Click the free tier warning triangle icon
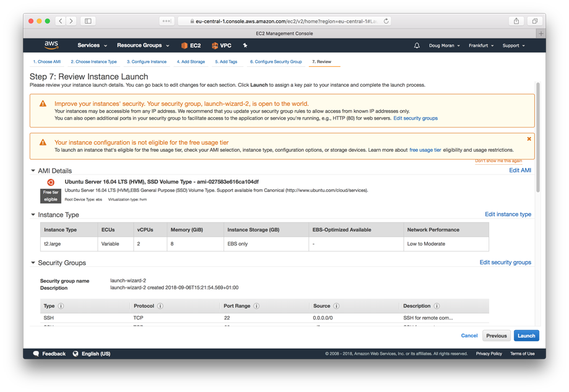 [x=43, y=142]
